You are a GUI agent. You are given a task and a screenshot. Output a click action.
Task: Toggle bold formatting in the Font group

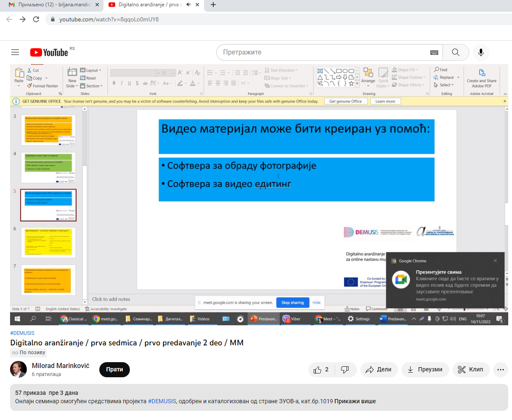click(x=114, y=83)
